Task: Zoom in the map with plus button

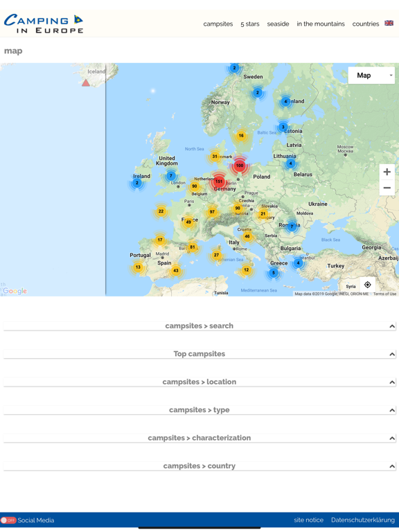Action: (387, 172)
